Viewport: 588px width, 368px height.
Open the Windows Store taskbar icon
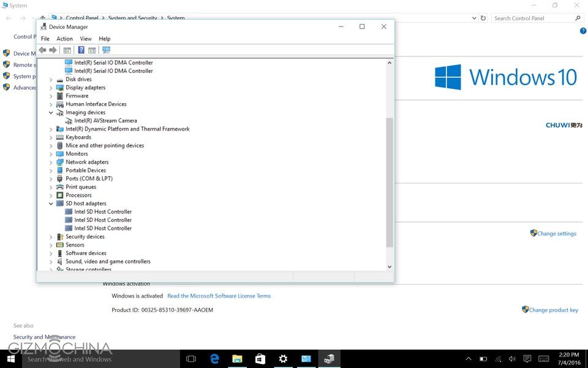[260, 359]
